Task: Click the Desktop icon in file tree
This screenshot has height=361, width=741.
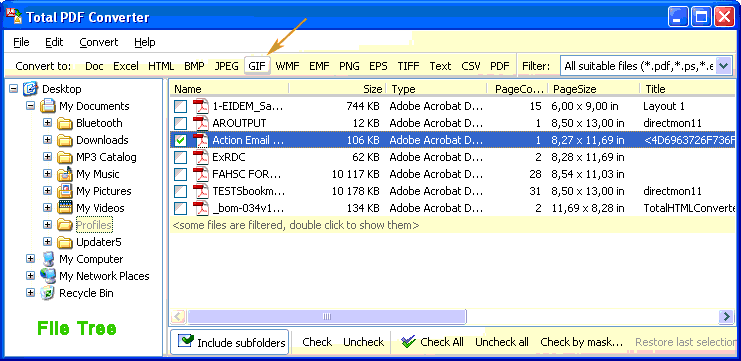Action: (x=30, y=89)
